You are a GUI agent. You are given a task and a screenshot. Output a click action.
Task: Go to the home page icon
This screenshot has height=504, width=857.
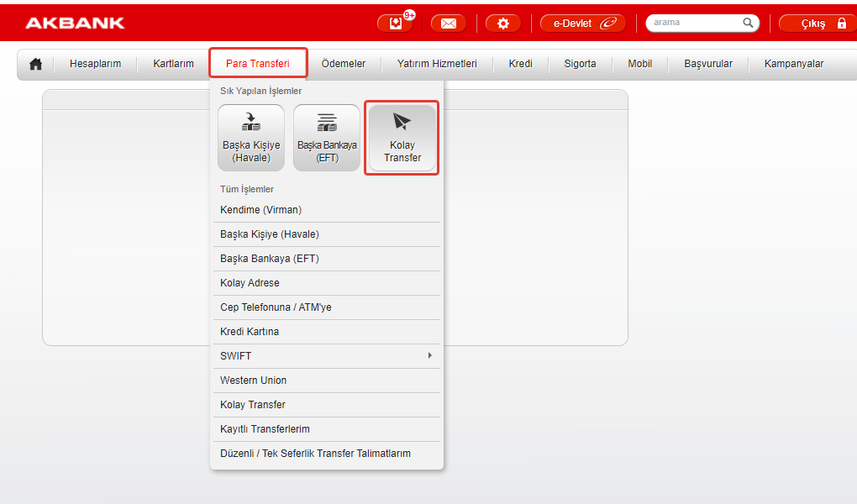35,64
